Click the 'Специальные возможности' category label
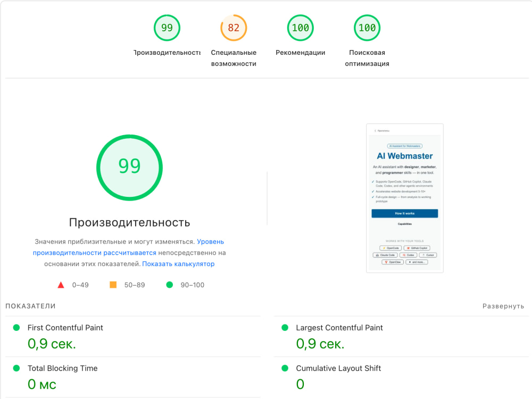 pos(234,58)
